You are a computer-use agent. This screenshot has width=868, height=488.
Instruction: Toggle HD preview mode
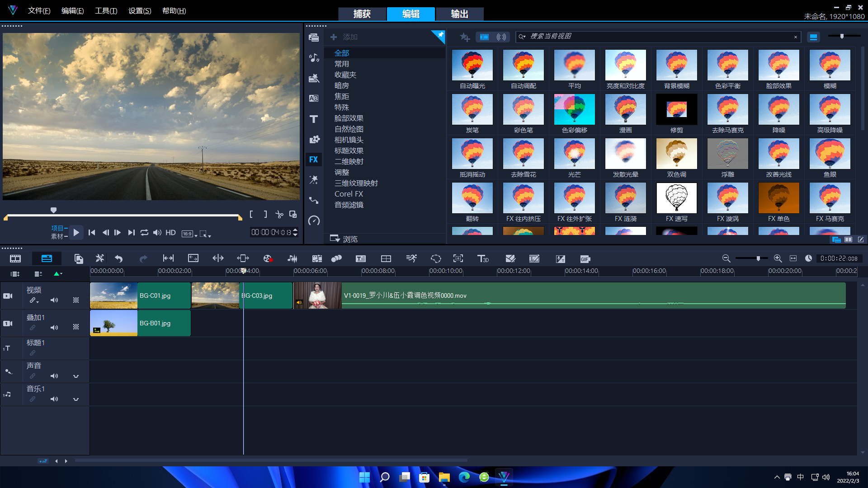(x=170, y=233)
